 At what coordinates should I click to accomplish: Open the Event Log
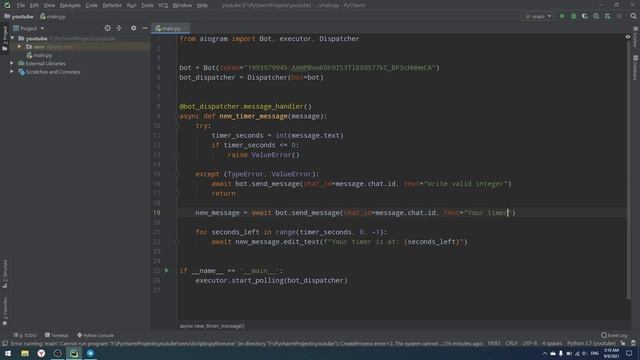(x=614, y=335)
